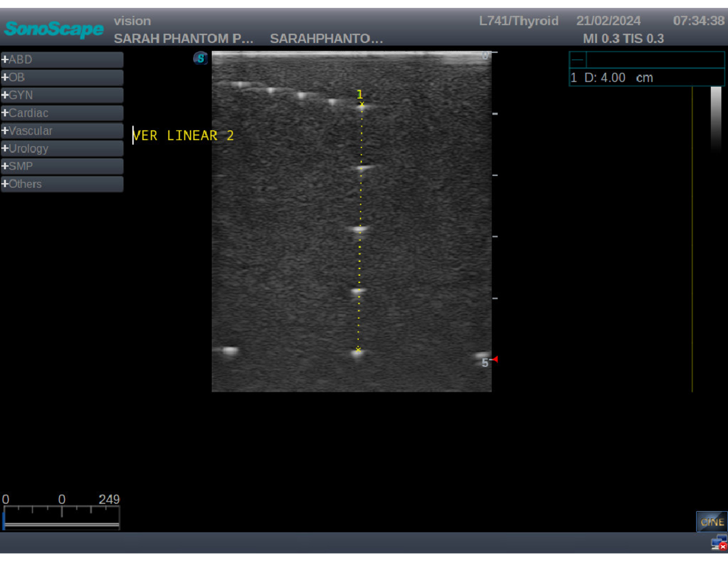Click the network disconnected status icon

(x=719, y=543)
